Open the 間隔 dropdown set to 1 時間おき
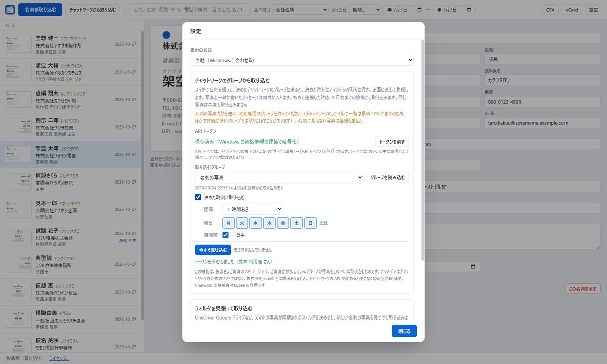Viewport: 607px width, 364px height. tap(252, 209)
